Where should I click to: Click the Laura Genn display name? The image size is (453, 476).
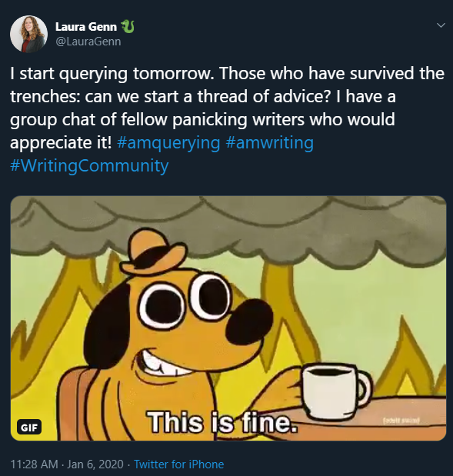click(86, 27)
